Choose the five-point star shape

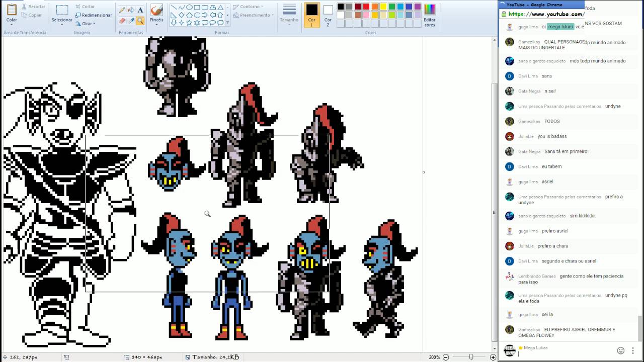click(189, 23)
